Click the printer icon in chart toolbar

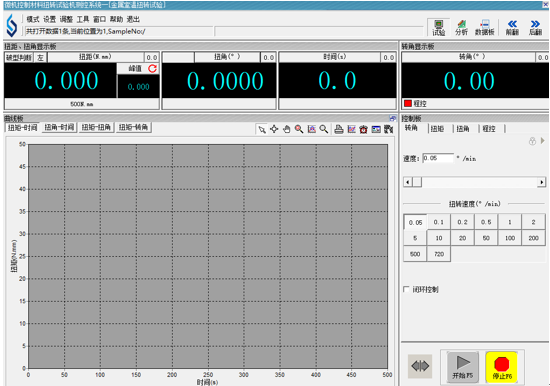(x=338, y=129)
